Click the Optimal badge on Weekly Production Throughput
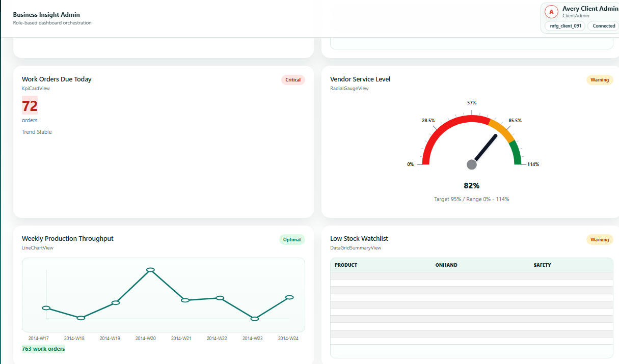 pyautogui.click(x=292, y=240)
